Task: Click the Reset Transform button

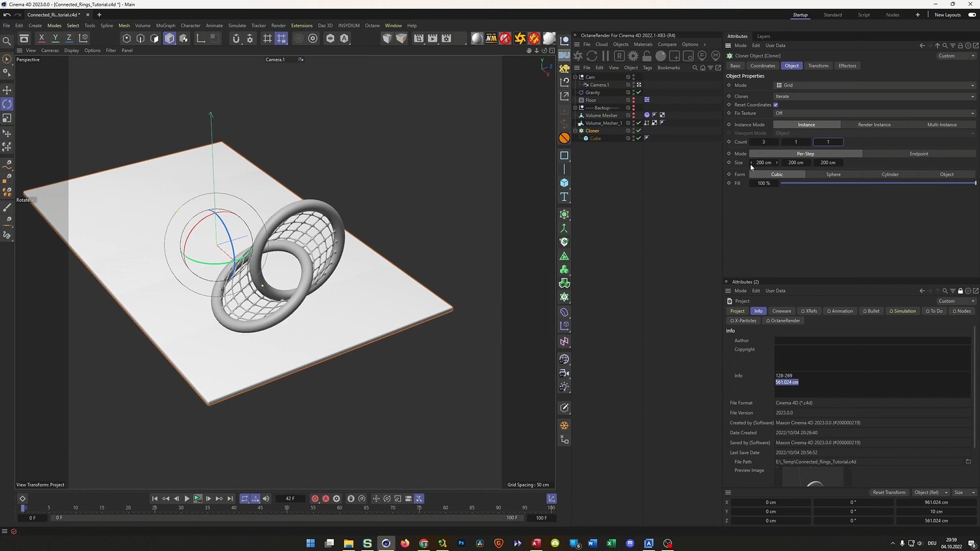Action: click(889, 492)
